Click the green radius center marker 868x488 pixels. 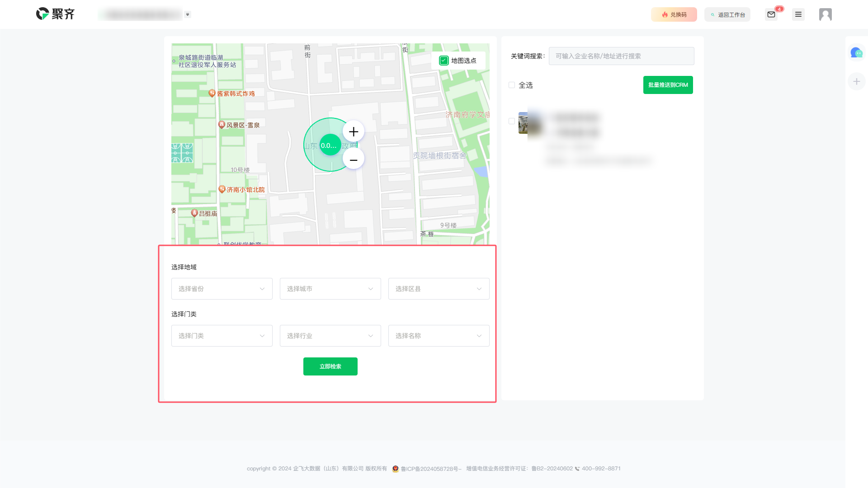(330, 145)
